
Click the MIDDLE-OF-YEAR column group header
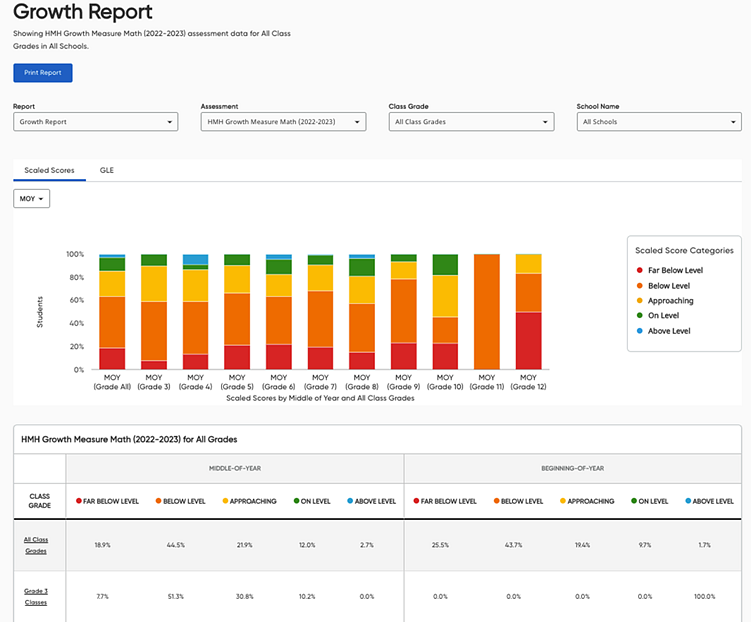(235, 468)
